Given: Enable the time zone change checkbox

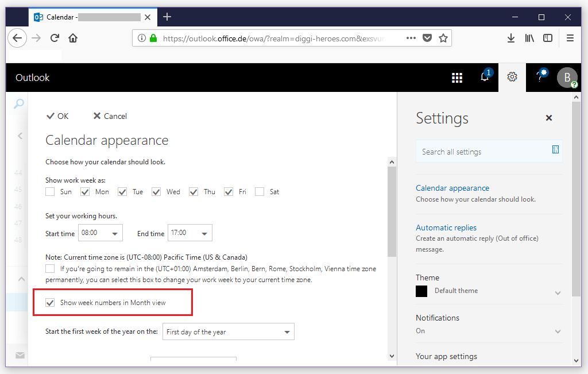Looking at the screenshot, I should coord(50,268).
